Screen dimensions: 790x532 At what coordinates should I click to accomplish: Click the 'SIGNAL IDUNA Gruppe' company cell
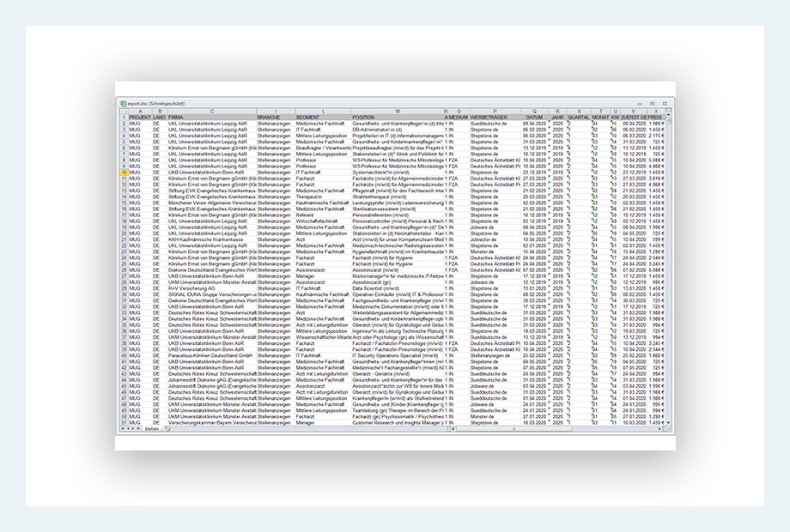(212, 294)
